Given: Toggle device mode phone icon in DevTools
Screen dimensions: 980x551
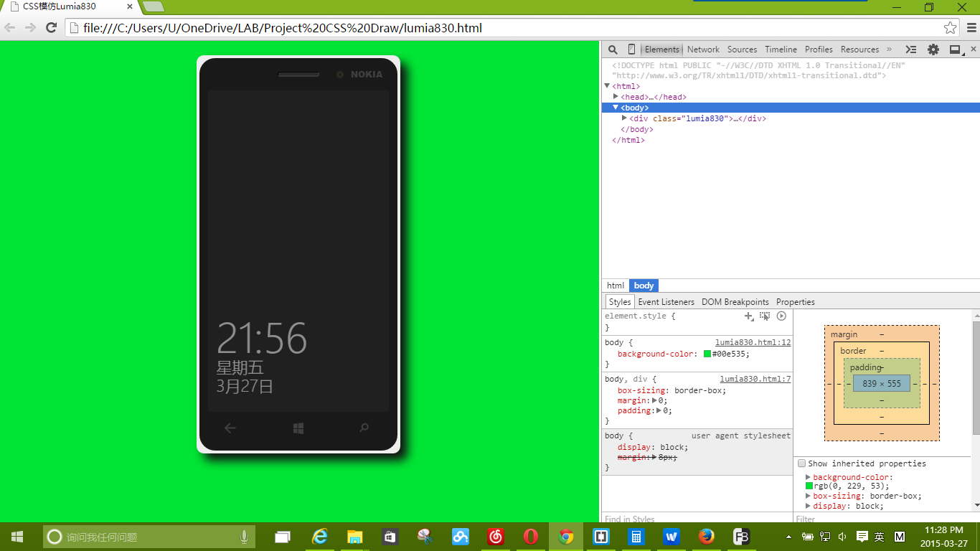Looking at the screenshot, I should tap(631, 50).
